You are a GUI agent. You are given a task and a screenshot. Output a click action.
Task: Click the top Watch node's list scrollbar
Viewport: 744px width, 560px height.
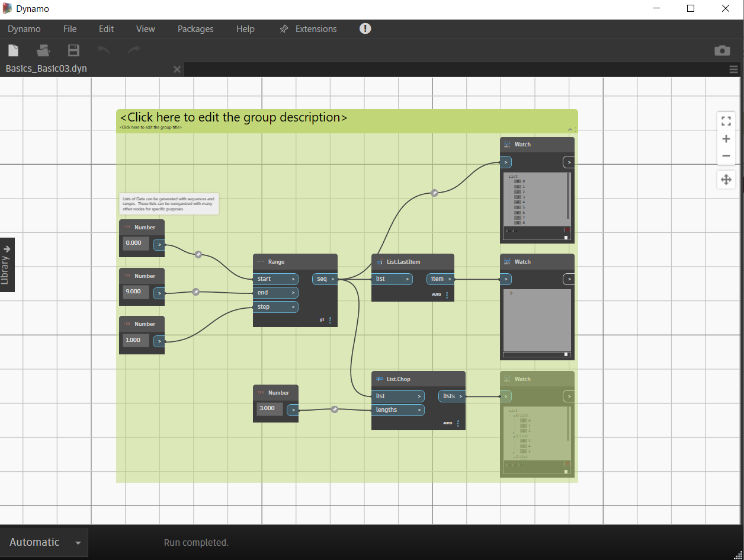tap(569, 196)
